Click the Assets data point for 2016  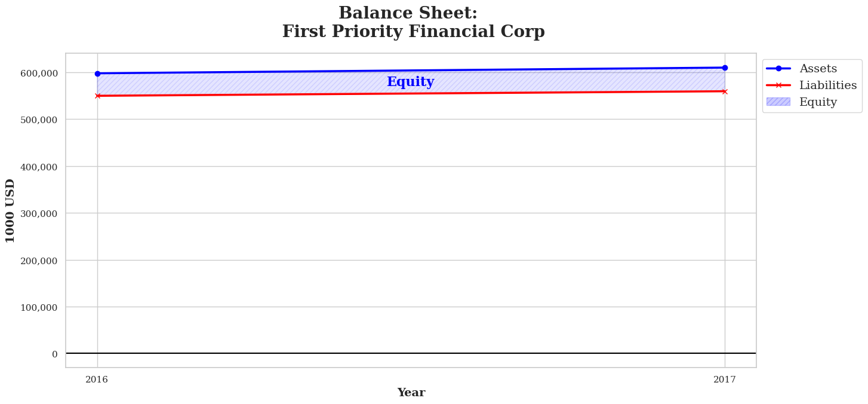97,74
